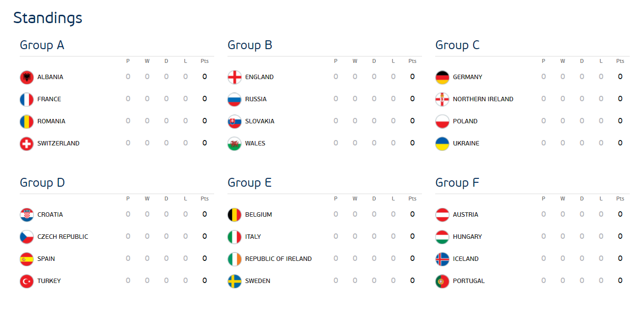Screen dimensions: 644x312
Task: Click the Albania flag icon
Action: coord(27,77)
